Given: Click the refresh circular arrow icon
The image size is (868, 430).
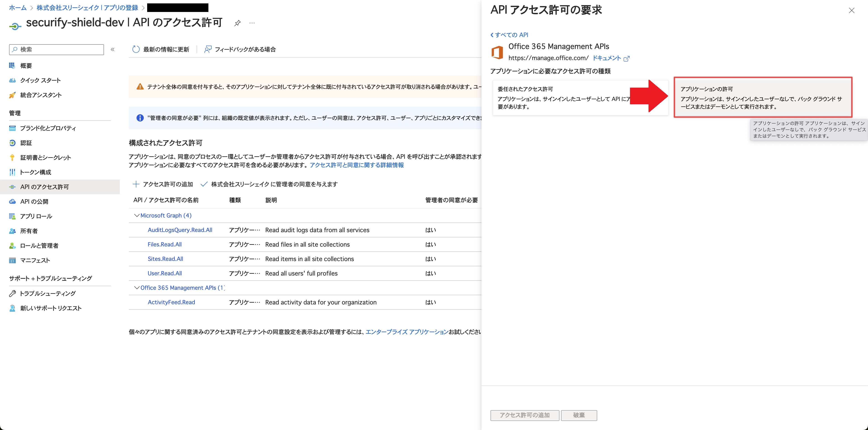Looking at the screenshot, I should pyautogui.click(x=136, y=49).
